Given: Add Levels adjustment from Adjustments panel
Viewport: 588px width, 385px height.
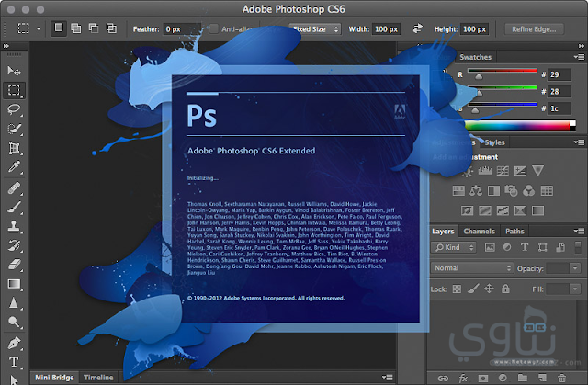Looking at the screenshot, I should tap(485, 171).
